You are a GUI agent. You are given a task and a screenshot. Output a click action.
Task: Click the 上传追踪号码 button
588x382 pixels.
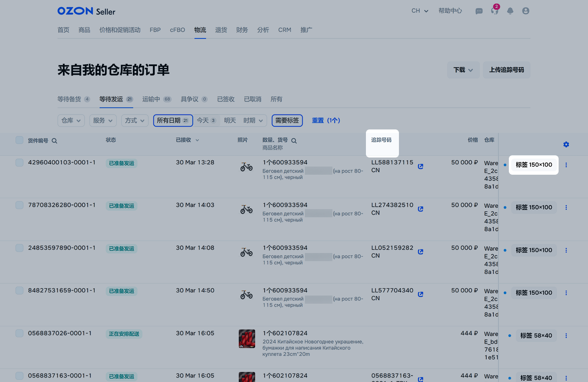click(507, 70)
